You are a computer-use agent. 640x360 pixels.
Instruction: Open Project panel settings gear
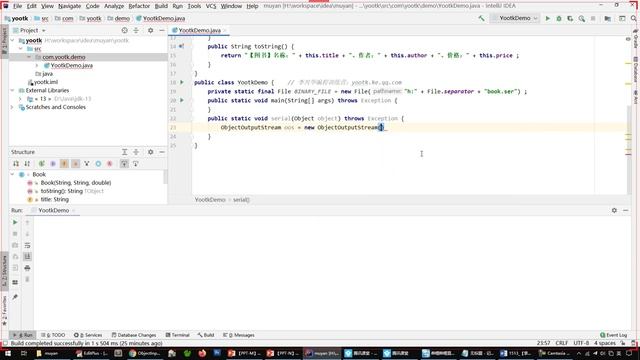pos(151,30)
